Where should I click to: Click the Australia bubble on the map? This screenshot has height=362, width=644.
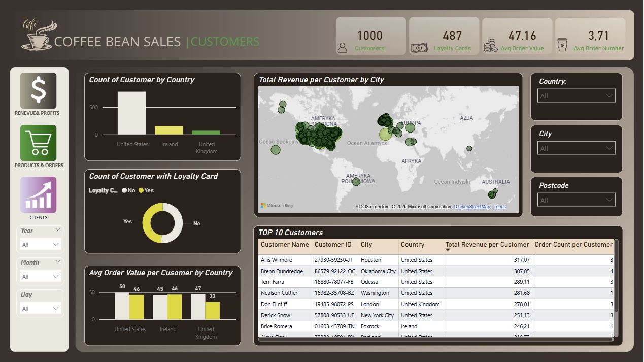point(491,194)
